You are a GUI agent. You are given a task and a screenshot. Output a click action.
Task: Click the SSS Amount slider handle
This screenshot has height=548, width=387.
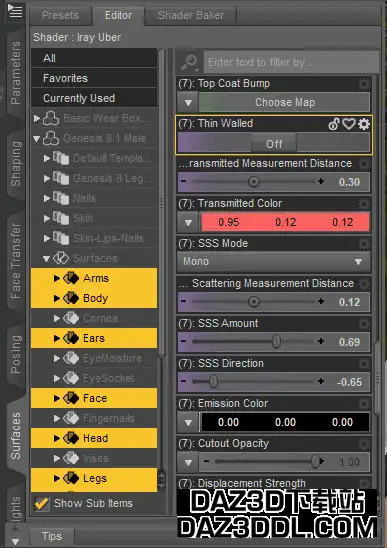tap(276, 341)
